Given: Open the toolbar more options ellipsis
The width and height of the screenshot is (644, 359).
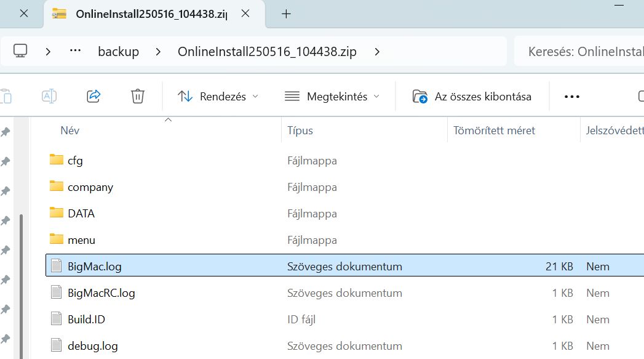Looking at the screenshot, I should 571,96.
